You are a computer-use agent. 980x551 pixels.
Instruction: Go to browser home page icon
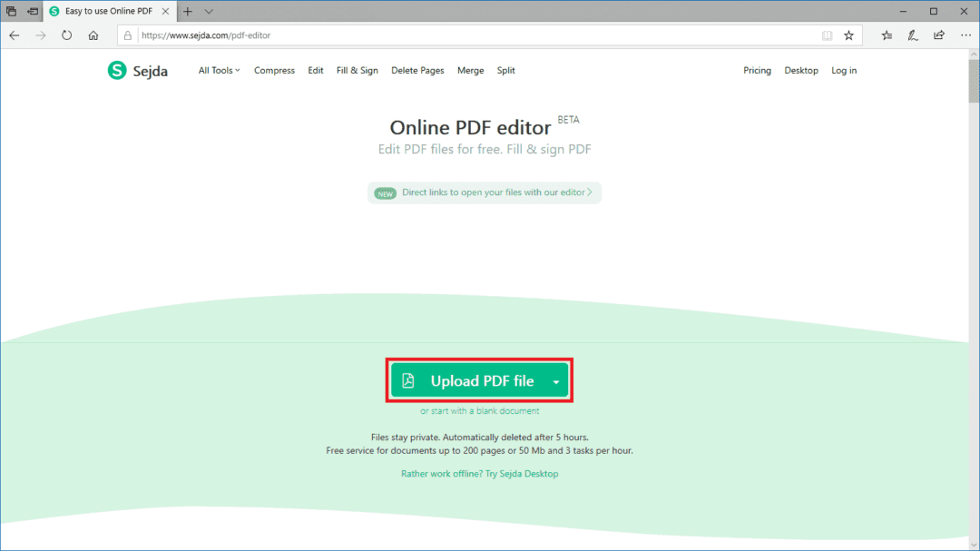pyautogui.click(x=93, y=35)
